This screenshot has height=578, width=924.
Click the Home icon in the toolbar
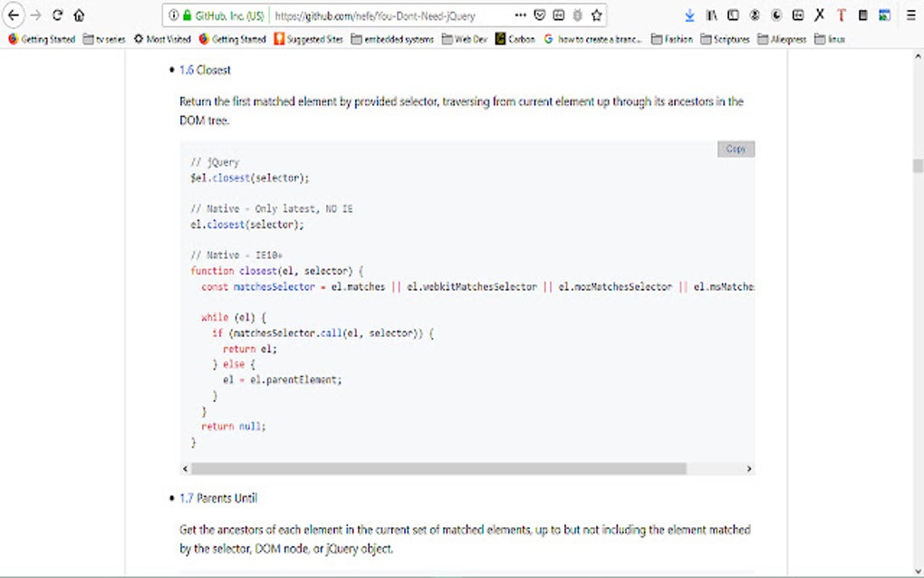80,15
